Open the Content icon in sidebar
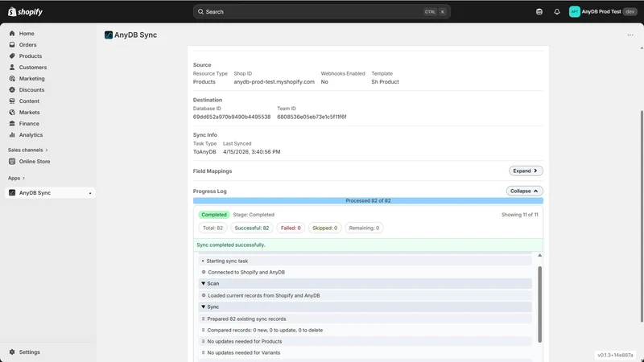Viewport: 644px width, 362px height. pos(12,101)
